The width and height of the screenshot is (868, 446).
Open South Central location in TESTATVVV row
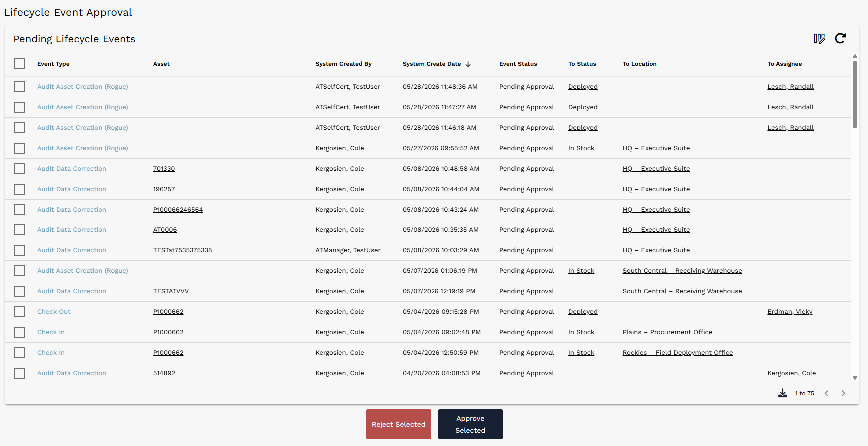(x=682, y=291)
